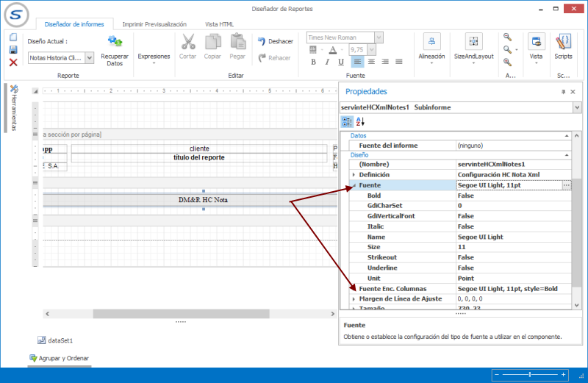Click the zoom slider in status bar
Viewport: 588px width, 383px height.
click(529, 375)
